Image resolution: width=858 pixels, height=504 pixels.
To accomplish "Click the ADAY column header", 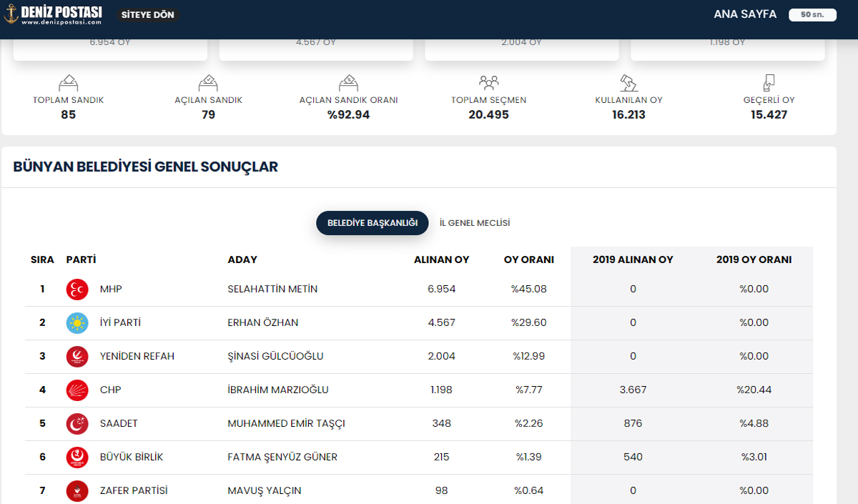I will (242, 260).
